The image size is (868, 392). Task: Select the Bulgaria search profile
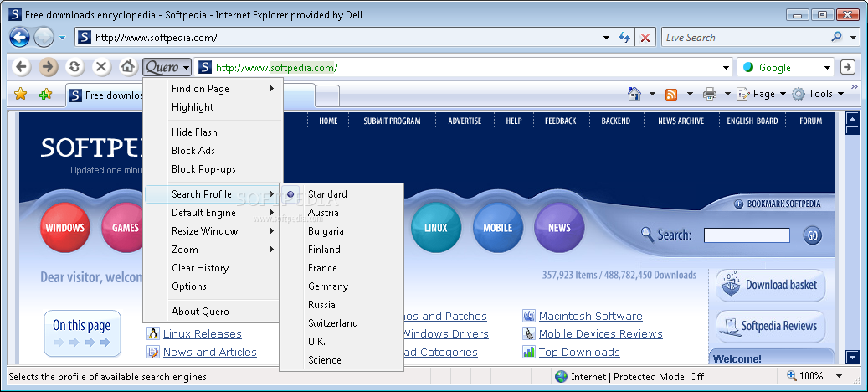click(342, 231)
